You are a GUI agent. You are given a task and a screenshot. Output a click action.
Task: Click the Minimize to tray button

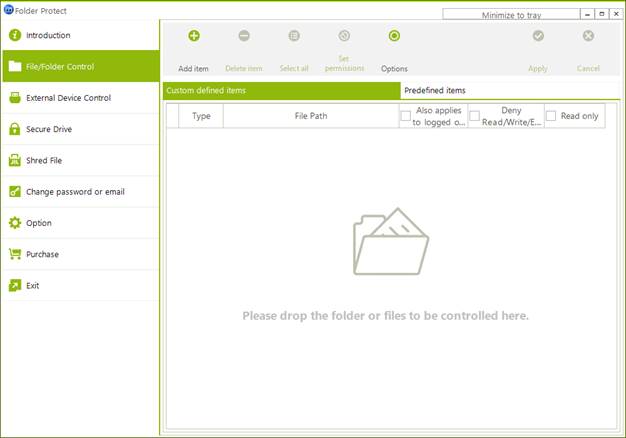(511, 15)
